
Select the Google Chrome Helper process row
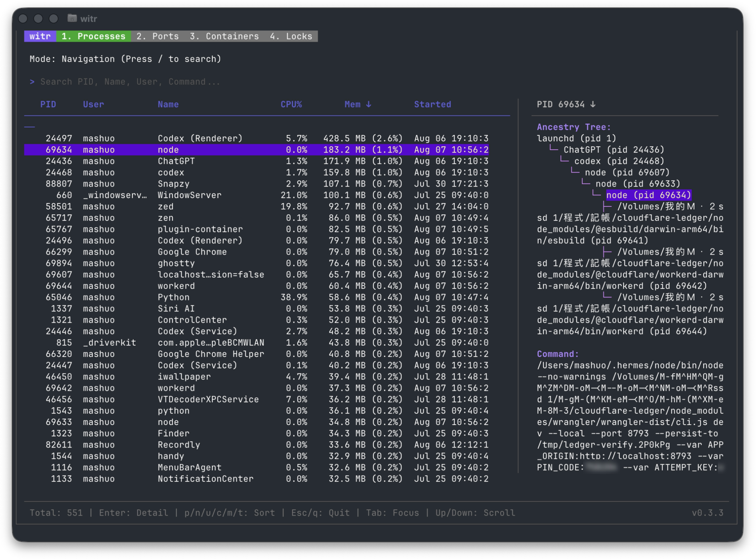[256, 354]
